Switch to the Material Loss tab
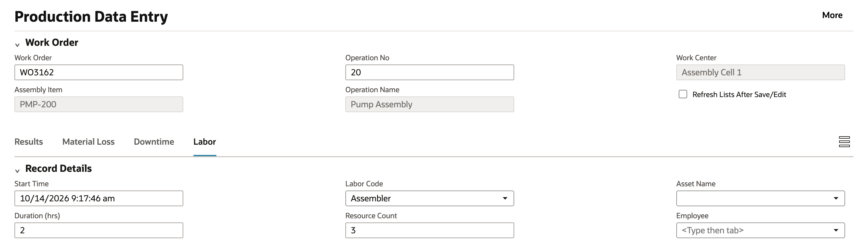 tap(88, 142)
